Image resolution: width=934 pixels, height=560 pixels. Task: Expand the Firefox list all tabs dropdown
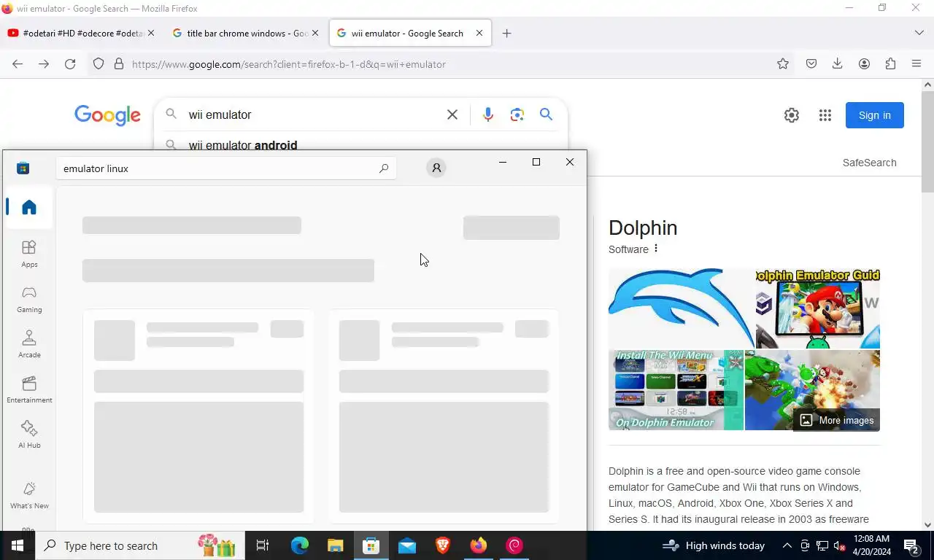coord(919,33)
